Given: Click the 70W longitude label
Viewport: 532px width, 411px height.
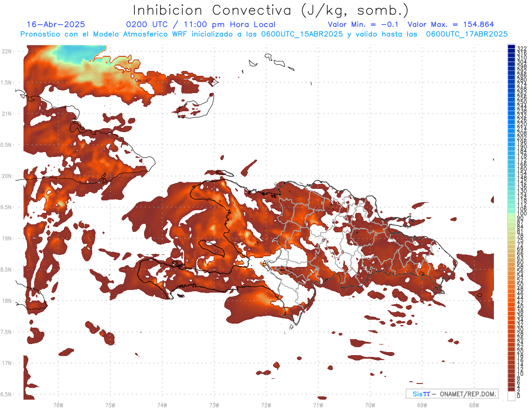Looking at the screenshot, I should click(370, 405).
